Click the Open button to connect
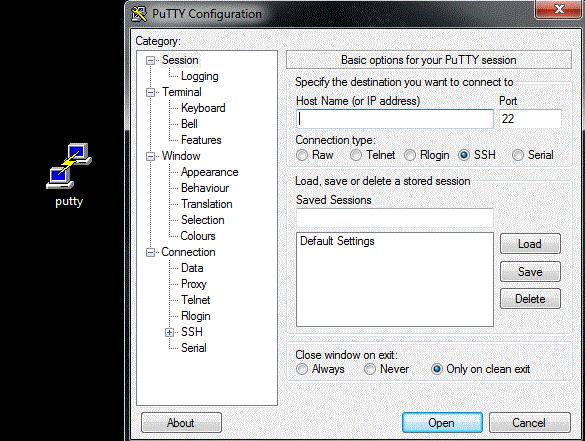This screenshot has height=441, width=585. coord(442,423)
